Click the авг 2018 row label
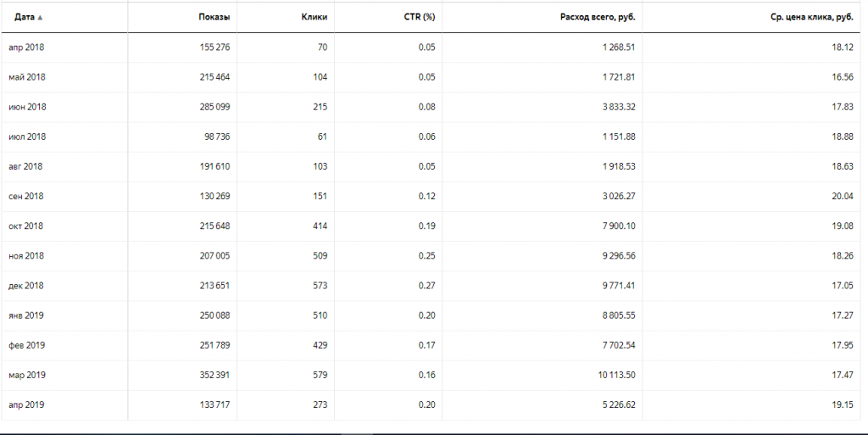 pos(25,166)
